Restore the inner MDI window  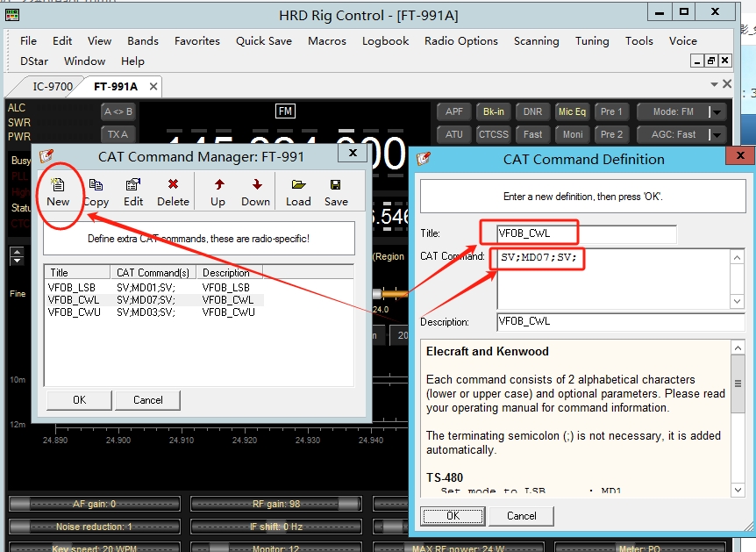[x=710, y=61]
